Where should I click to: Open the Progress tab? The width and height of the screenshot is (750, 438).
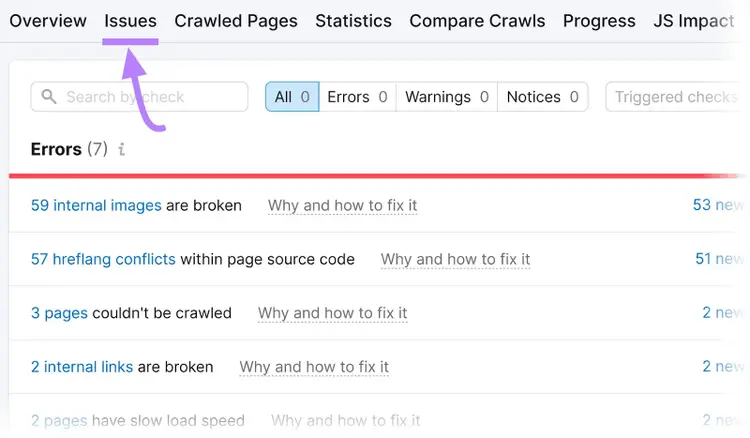tap(599, 21)
